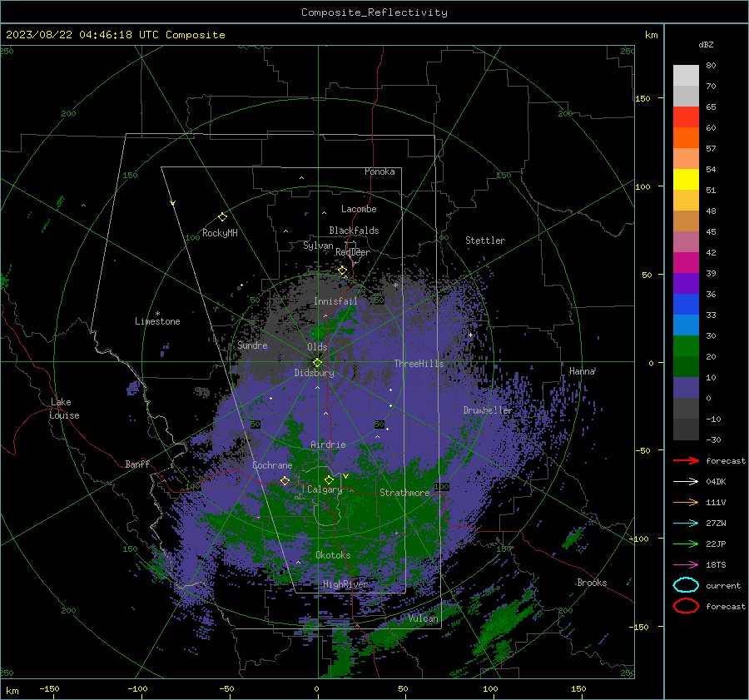
Task: Click the white 04DK arrow in the legend
Action: (686, 482)
